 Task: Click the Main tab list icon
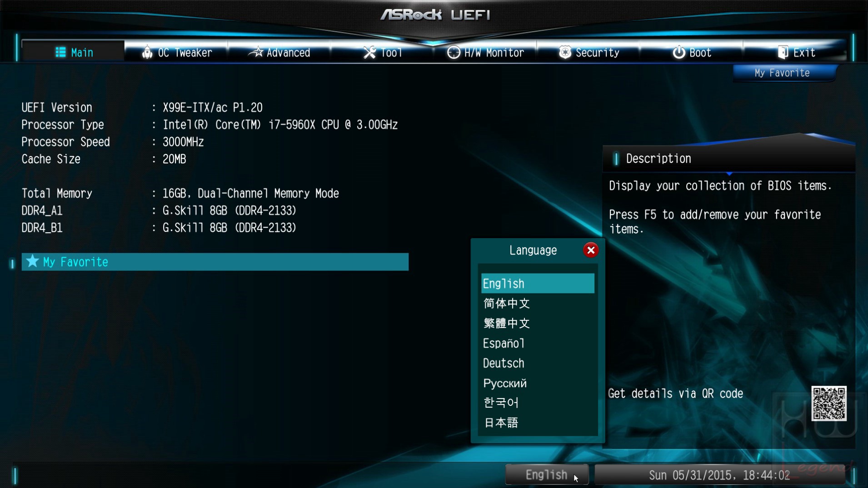click(60, 52)
